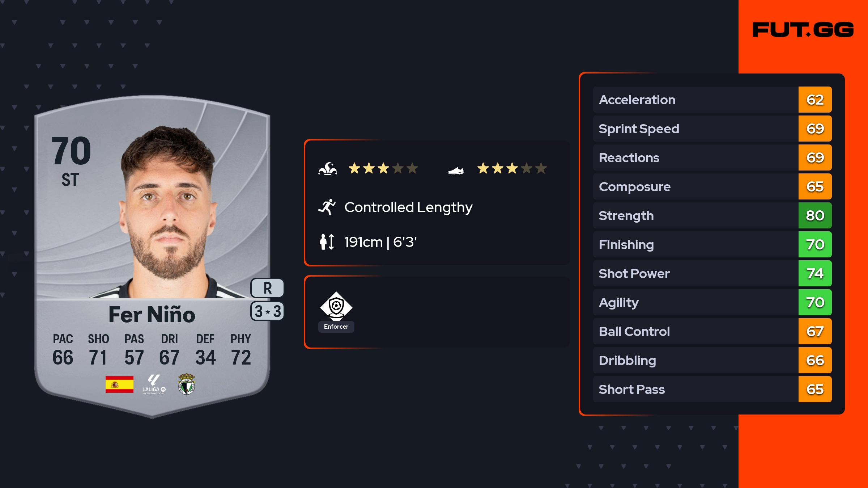Click the running figure AcceleRATE icon

point(327,207)
